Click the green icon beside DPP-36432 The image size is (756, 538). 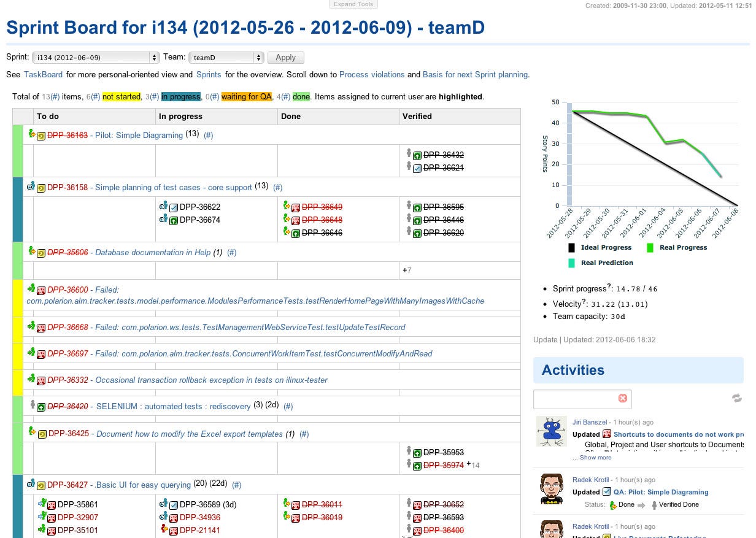pyautogui.click(x=417, y=155)
